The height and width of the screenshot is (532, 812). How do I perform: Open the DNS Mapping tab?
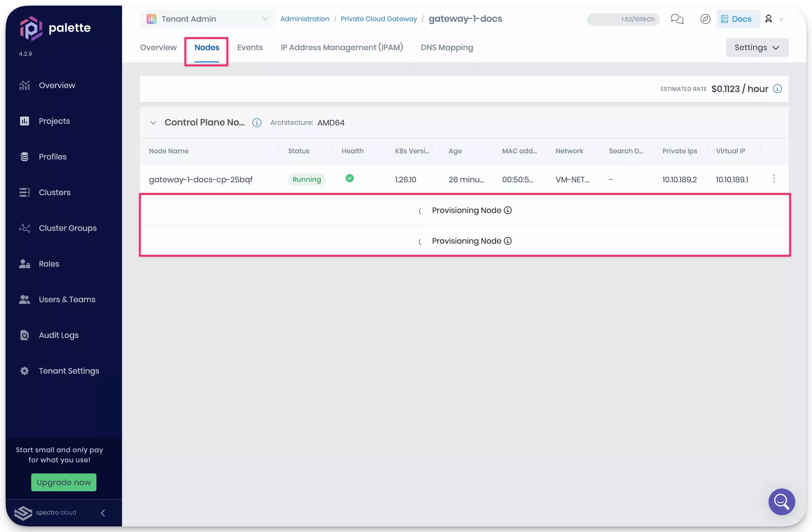pos(447,47)
